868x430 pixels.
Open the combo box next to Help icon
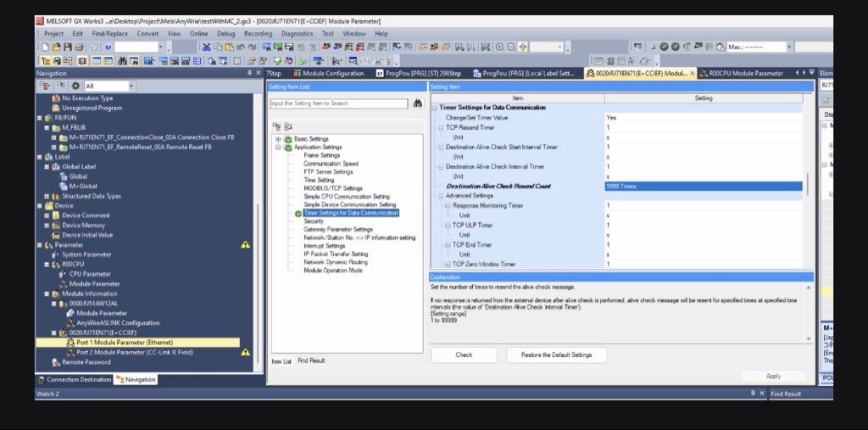tap(161, 47)
